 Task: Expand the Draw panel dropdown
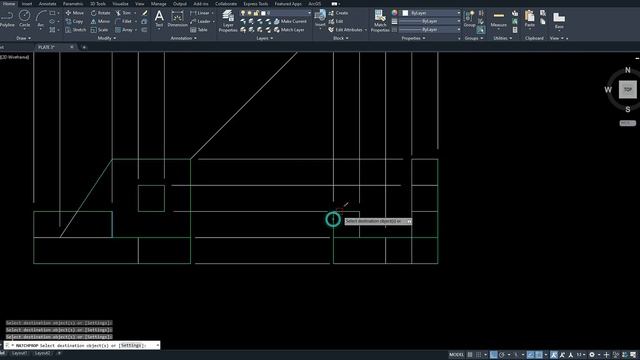pos(24,38)
